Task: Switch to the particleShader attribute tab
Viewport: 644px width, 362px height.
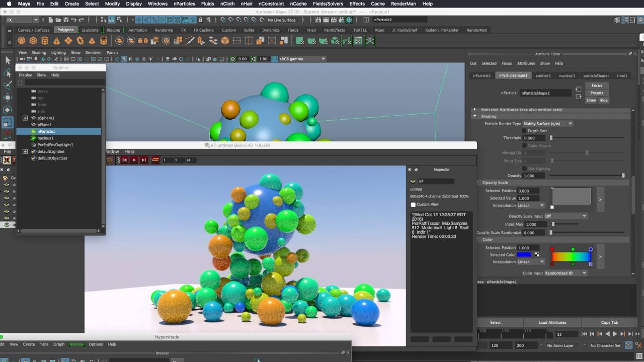Action: point(596,75)
